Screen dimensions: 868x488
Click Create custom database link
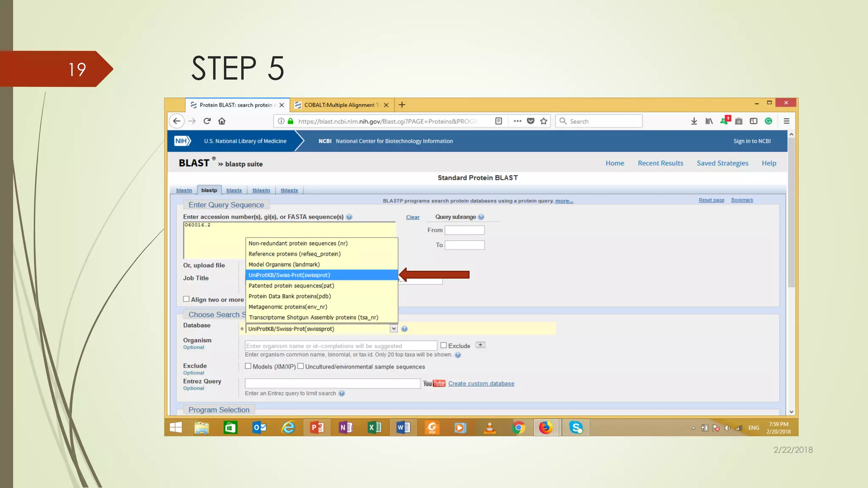[481, 383]
